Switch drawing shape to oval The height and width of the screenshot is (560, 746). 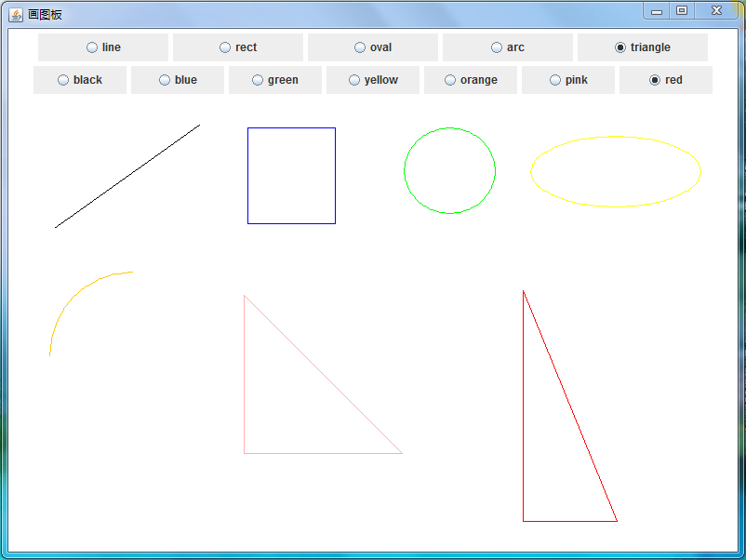click(360, 47)
